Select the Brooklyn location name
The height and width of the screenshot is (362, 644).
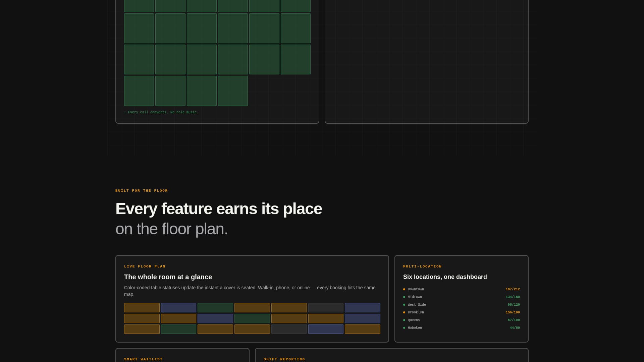tap(416, 312)
